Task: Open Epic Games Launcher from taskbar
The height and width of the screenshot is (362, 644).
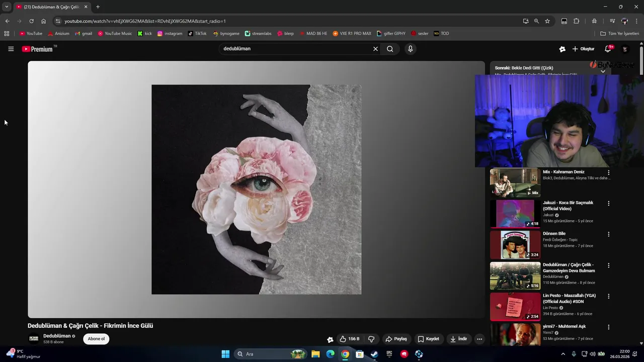Action: tap(389, 354)
